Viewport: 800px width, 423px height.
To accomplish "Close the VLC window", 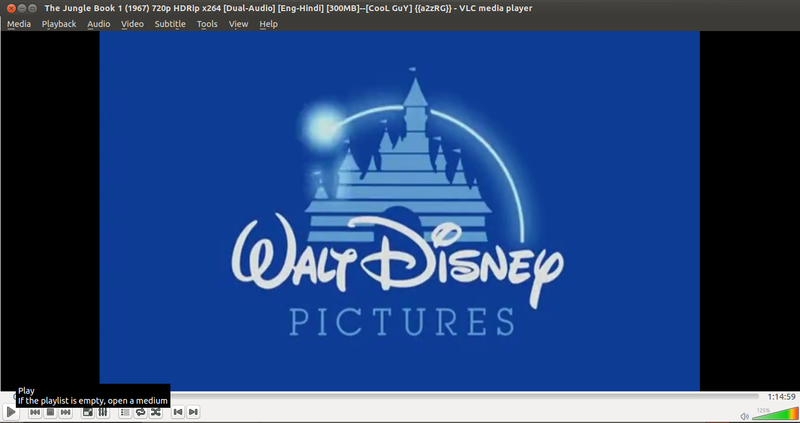I will pos(11,8).
